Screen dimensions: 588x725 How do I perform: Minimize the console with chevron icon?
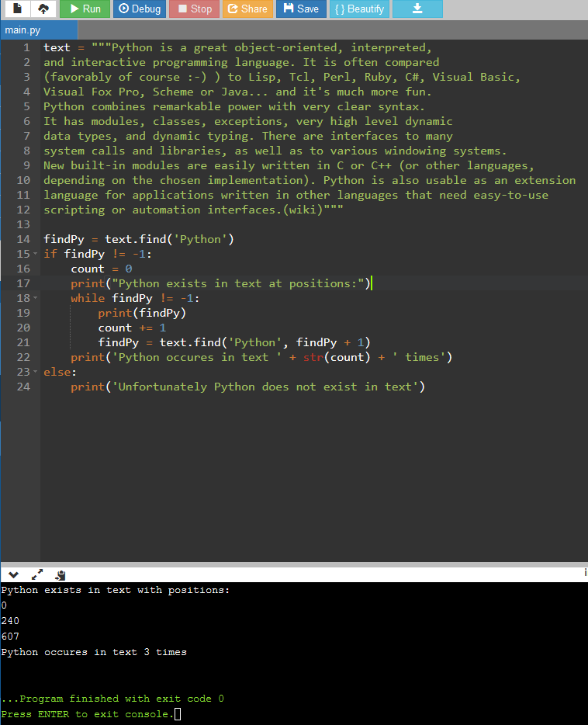13,574
